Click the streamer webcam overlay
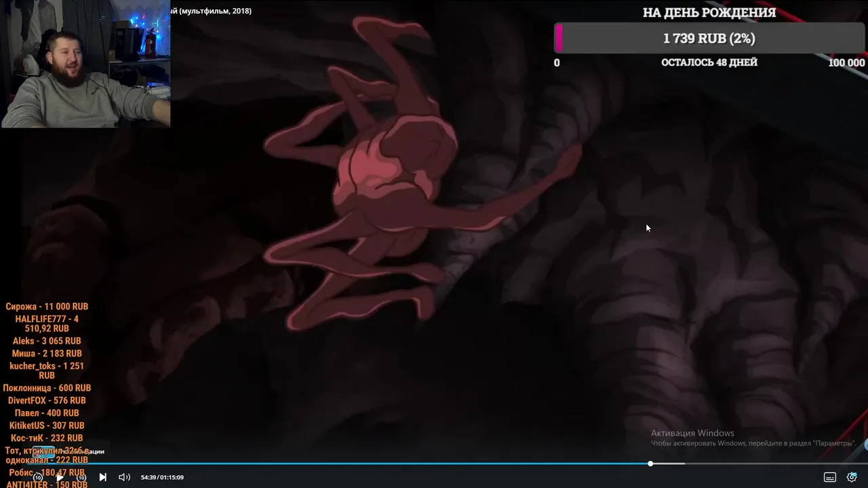Image resolution: width=868 pixels, height=488 pixels. 85,64
